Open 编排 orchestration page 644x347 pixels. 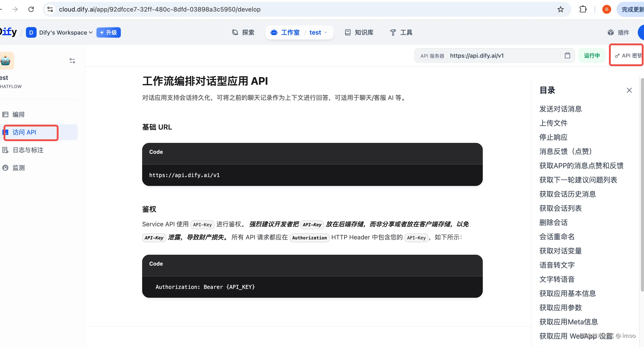tap(18, 114)
